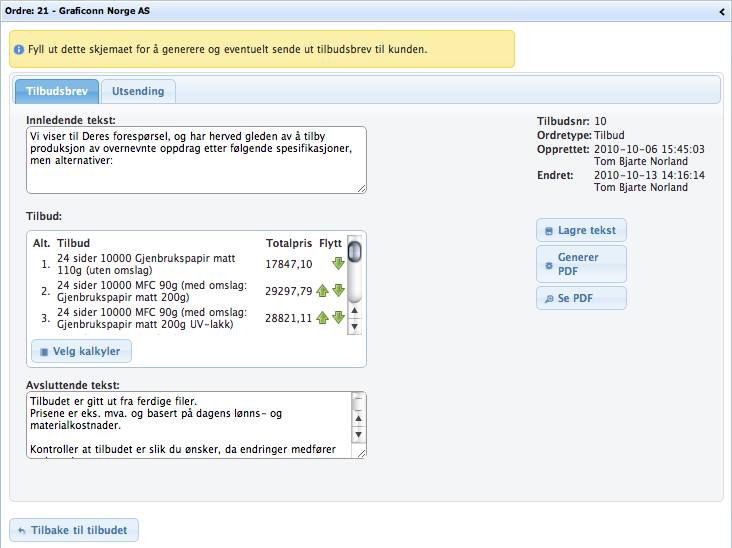Image resolution: width=732 pixels, height=548 pixels.
Task: Move offer alternative 2 down with green arrow
Action: [338, 291]
